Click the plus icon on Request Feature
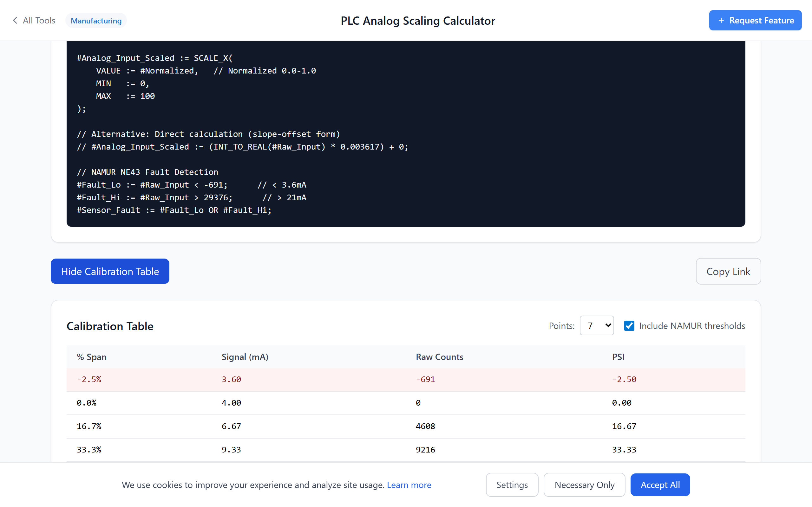 pyautogui.click(x=721, y=20)
